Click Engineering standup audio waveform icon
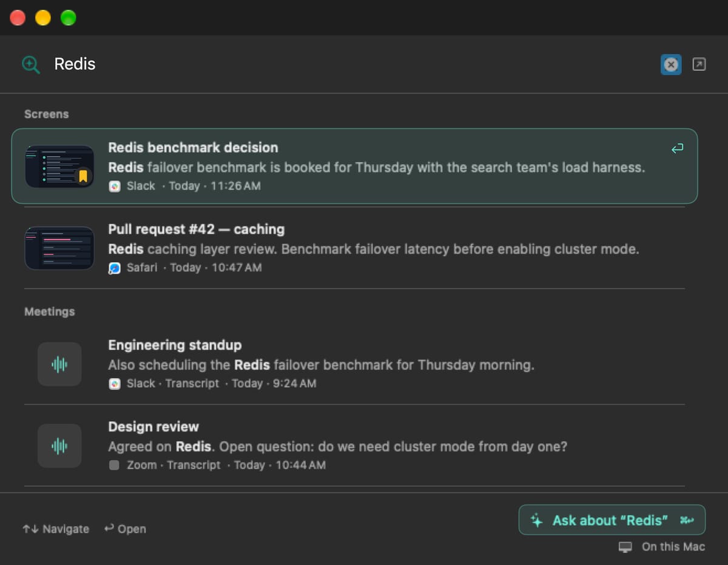Screen dimensions: 728x565 click(59, 364)
